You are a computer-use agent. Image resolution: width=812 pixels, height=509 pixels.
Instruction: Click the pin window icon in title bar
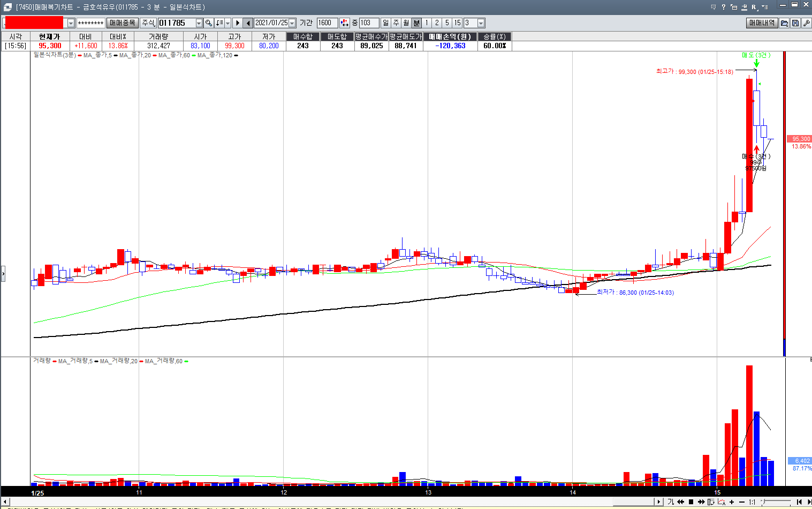pos(744,7)
